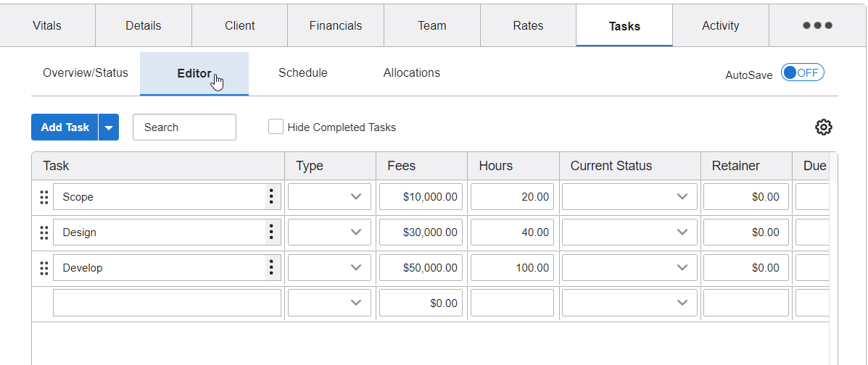Open the Type dropdown for Scope
Image resolution: width=868 pixels, height=365 pixels.
point(329,197)
